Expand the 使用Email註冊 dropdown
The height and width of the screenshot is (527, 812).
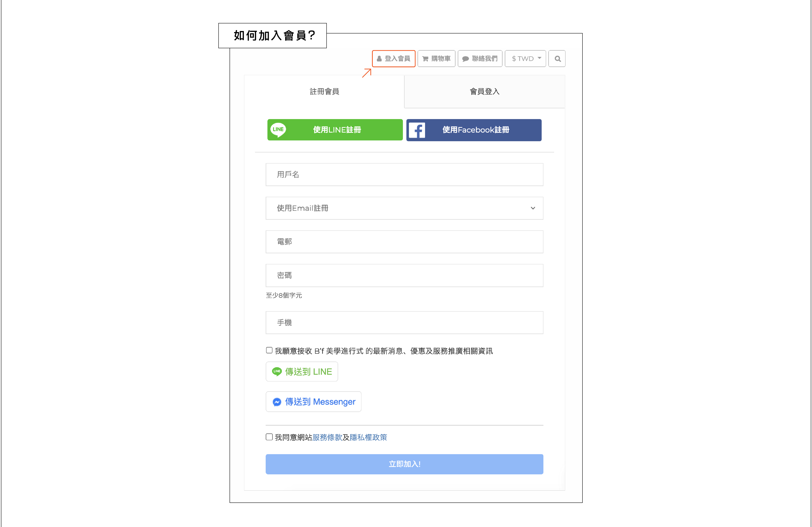point(404,208)
